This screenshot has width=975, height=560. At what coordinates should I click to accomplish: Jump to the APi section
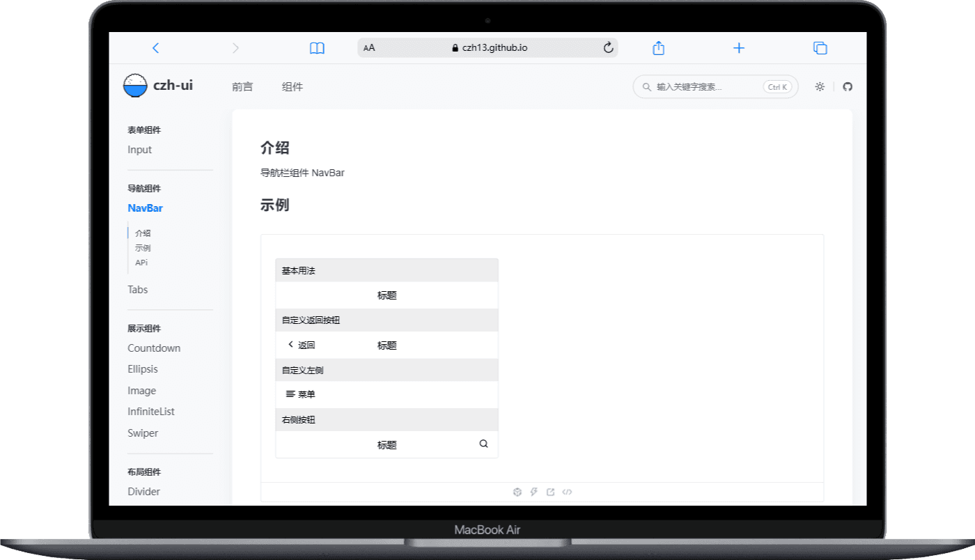click(x=141, y=263)
